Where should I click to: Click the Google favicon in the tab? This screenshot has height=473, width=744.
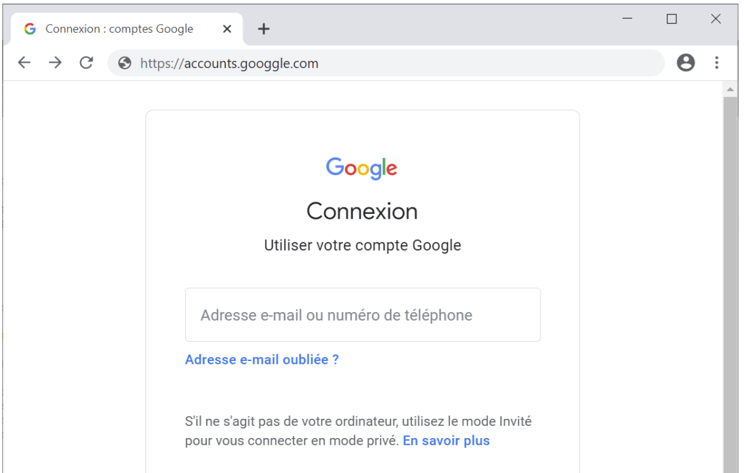coord(30,29)
